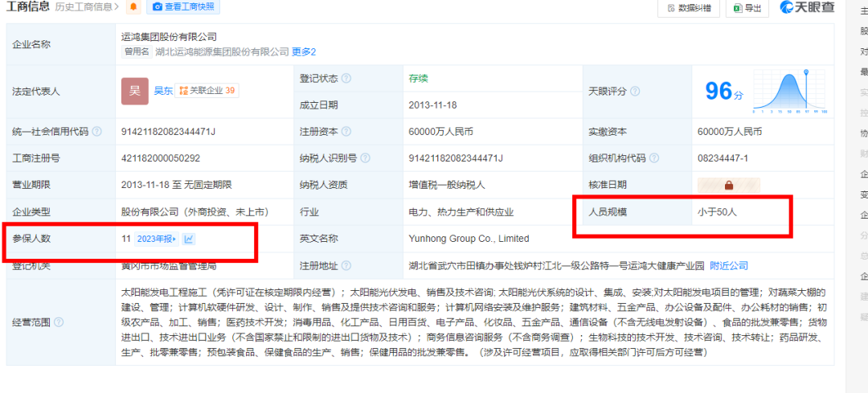Image resolution: width=868 pixels, height=393 pixels.
Task: Click the 曾用名 tag
Action: [137, 52]
